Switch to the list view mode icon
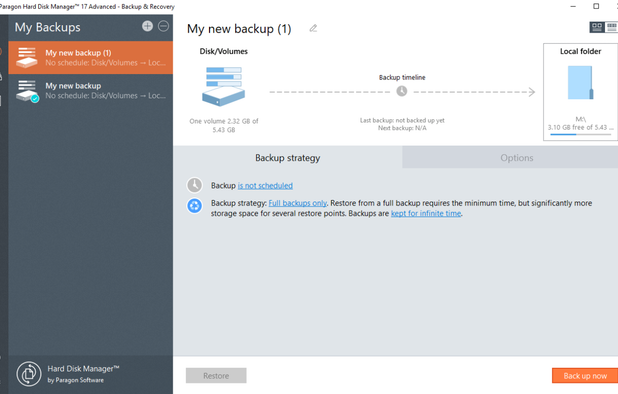Image resolution: width=618 pixels, height=394 pixels. pyautogui.click(x=611, y=27)
